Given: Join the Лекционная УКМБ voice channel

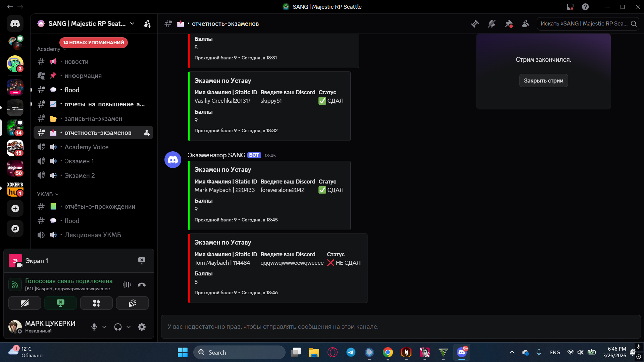Looking at the screenshot, I should tap(93, 235).
